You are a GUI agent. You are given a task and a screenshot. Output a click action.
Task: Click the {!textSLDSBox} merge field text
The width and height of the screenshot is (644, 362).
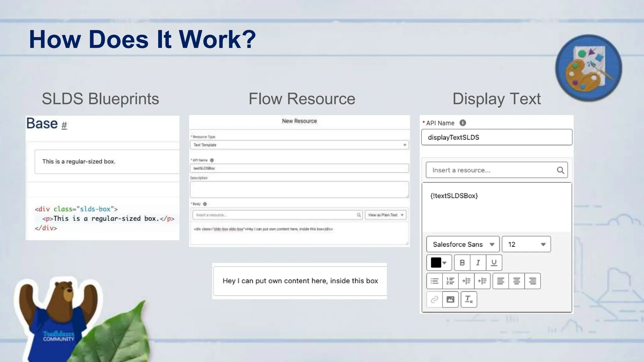point(454,196)
